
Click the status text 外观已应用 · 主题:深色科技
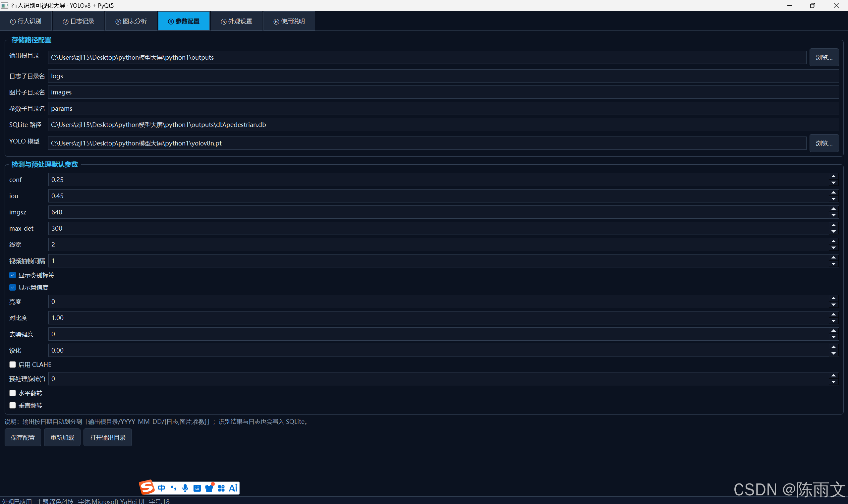tap(38, 501)
